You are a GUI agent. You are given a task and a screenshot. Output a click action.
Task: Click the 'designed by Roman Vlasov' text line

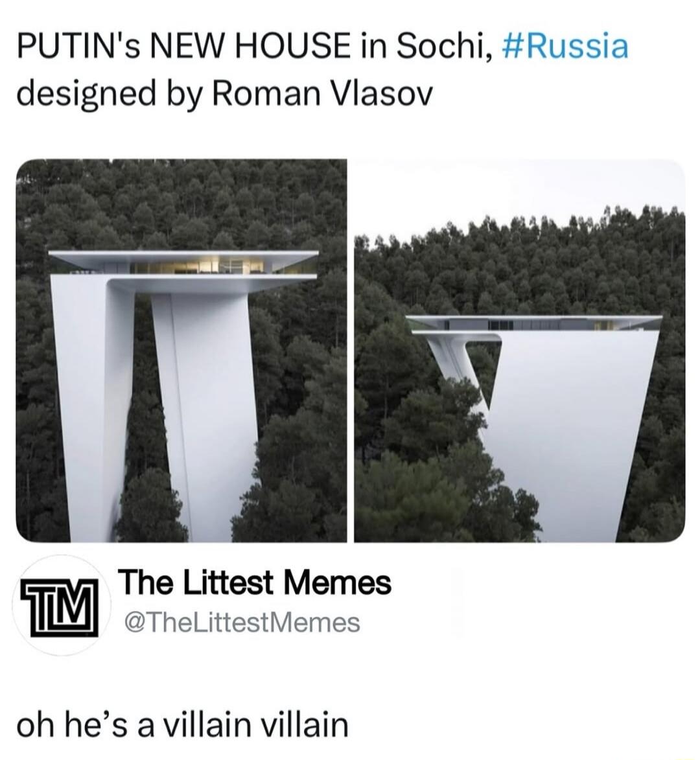point(224,95)
